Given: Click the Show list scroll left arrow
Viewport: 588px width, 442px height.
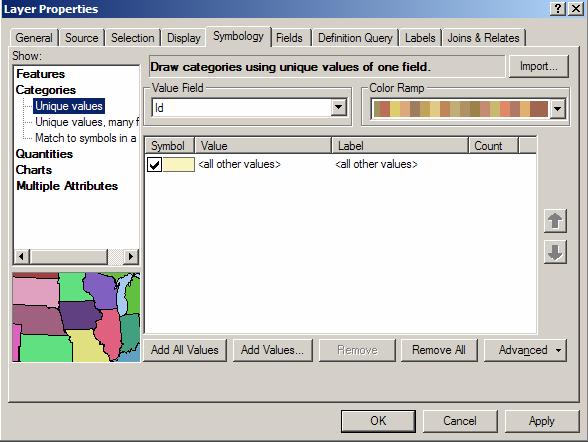Looking at the screenshot, I should (x=21, y=257).
